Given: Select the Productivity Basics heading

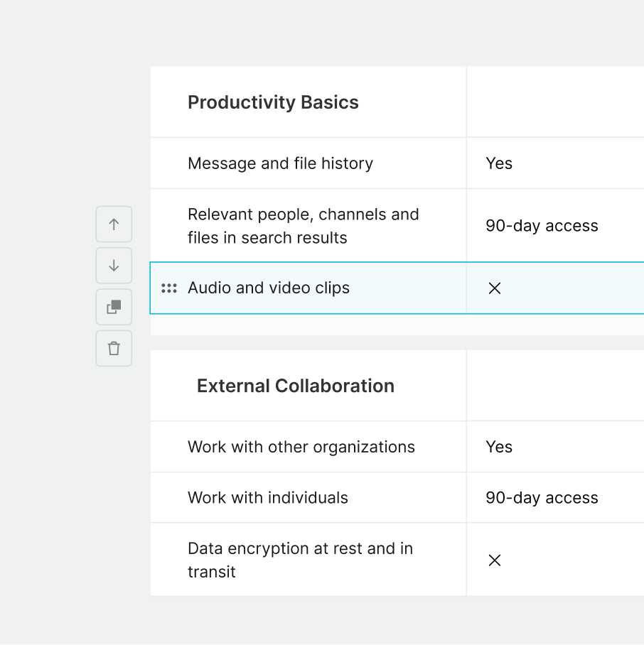Looking at the screenshot, I should click(x=273, y=102).
